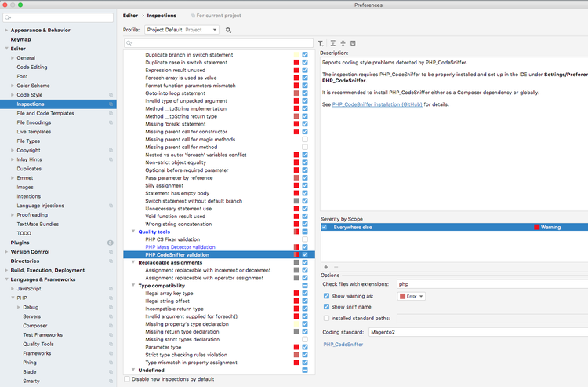
Task: Select Code Style in settings tree
Action: coord(31,94)
